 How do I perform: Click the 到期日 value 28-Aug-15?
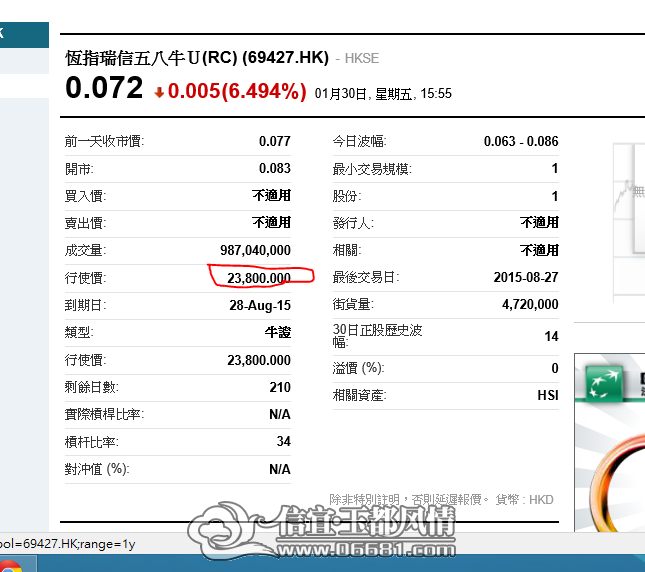pyautogui.click(x=260, y=306)
